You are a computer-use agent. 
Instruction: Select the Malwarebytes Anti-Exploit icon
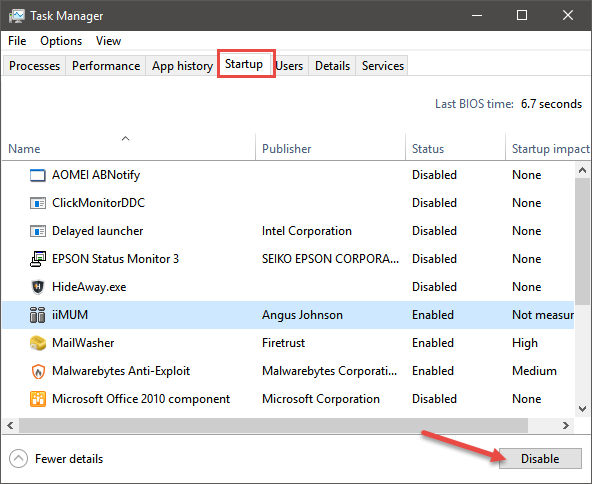(38, 371)
